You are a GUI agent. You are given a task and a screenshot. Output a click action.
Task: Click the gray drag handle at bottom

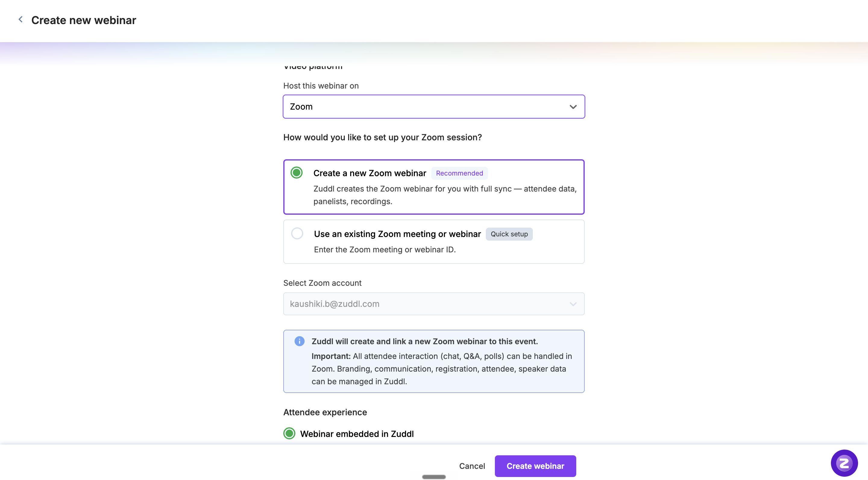pos(434,477)
